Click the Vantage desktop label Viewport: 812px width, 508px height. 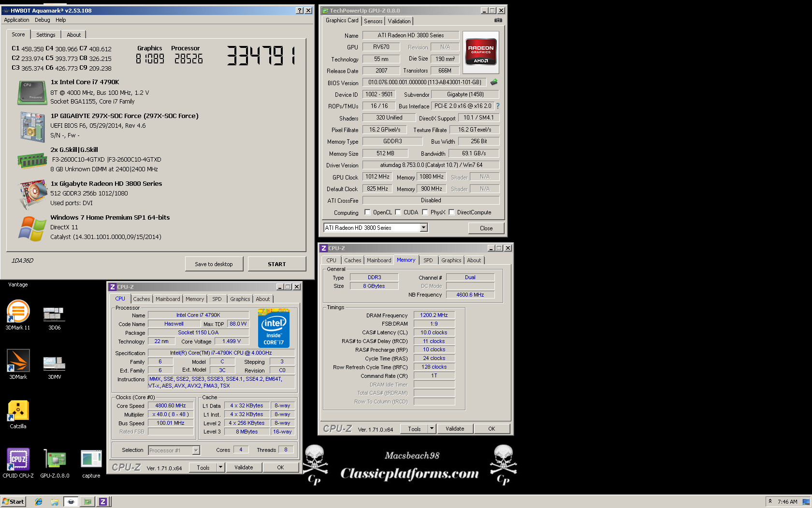pyautogui.click(x=18, y=284)
